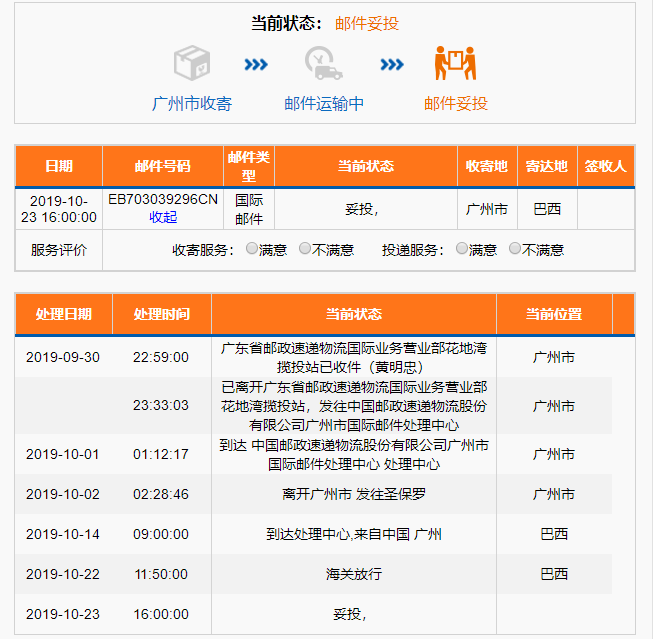
Task: Click the 离开广州市 发往圣保罗 status
Action: (354, 494)
